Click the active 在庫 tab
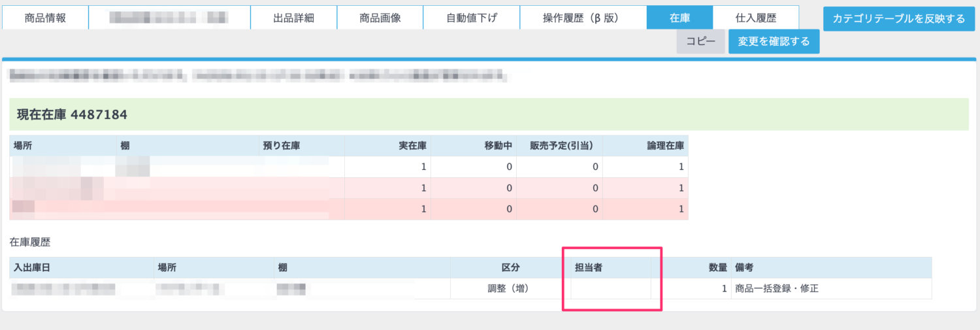The width and height of the screenshot is (980, 330). coord(679,18)
